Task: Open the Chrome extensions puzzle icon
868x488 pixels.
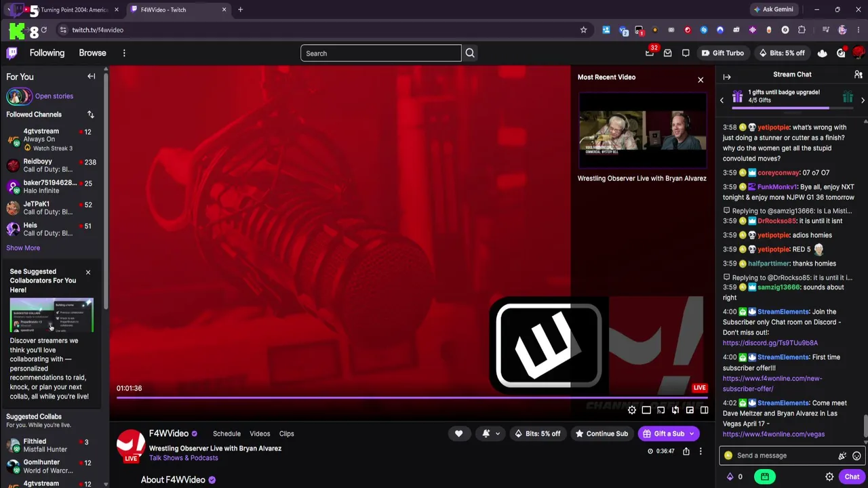Action: pos(802,30)
